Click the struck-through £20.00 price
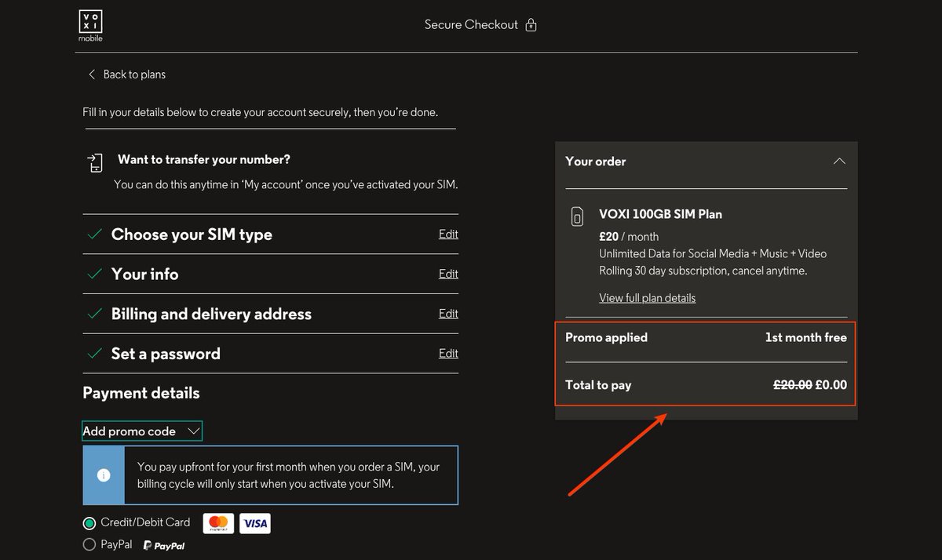The width and height of the screenshot is (942, 560). 792,385
